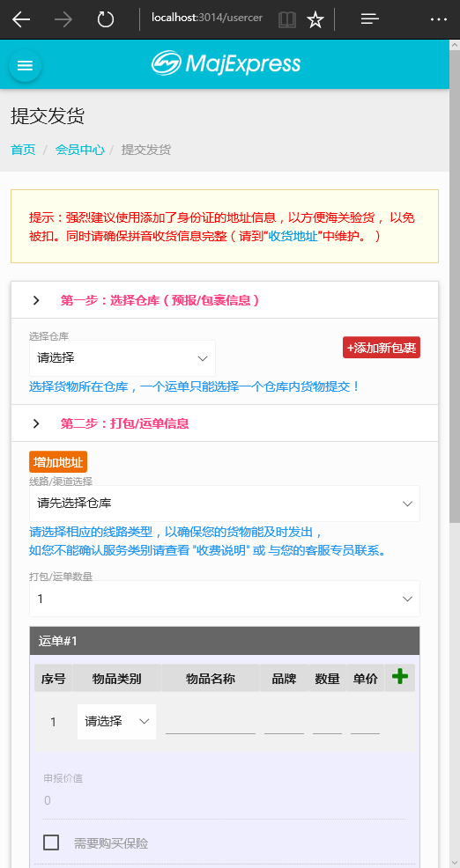
Task: Open the 打包/运单数量 dropdown
Action: (x=225, y=599)
